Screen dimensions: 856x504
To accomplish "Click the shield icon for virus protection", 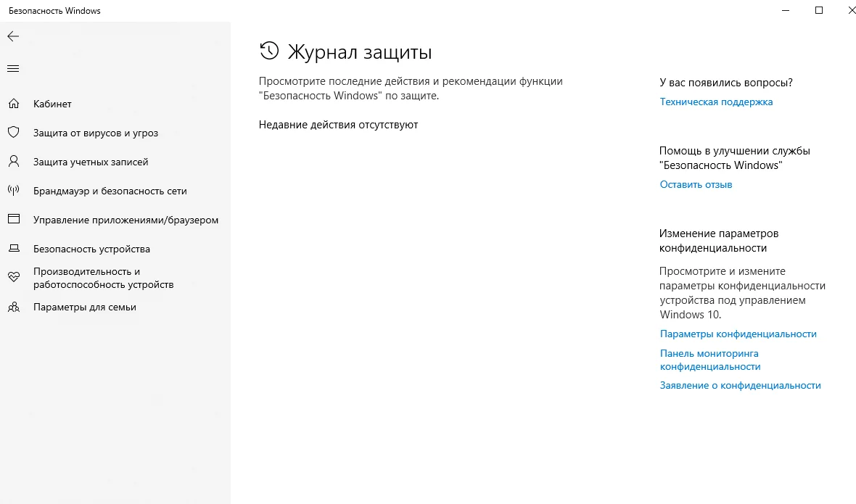I will pos(14,133).
